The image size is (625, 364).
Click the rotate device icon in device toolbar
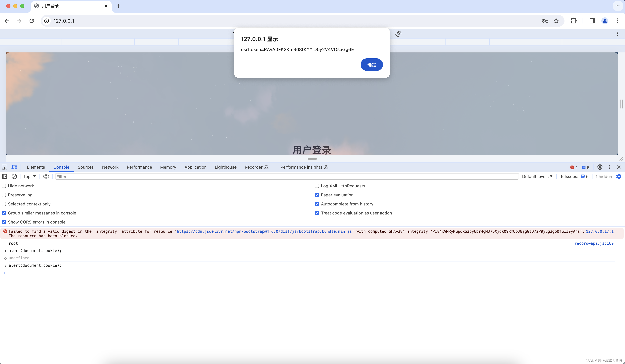click(x=398, y=34)
